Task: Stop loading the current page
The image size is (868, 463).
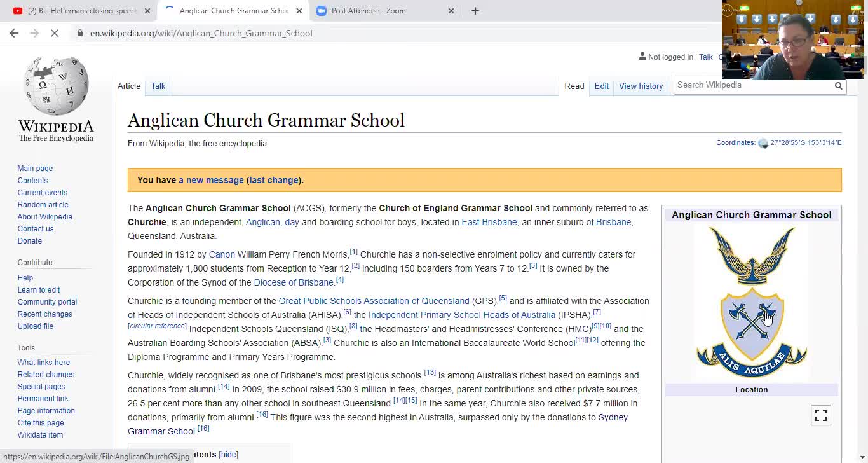Action: click(x=55, y=33)
